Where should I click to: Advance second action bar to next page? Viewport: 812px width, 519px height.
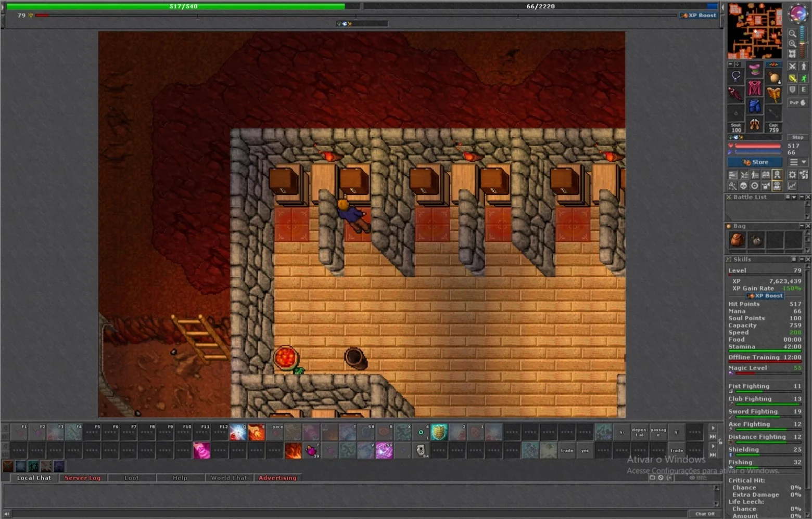713,446
